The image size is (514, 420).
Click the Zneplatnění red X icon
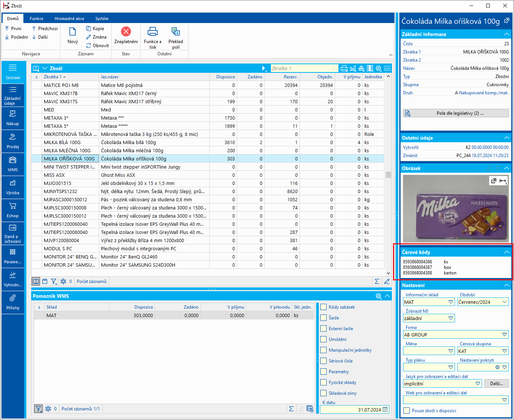pyautogui.click(x=126, y=32)
